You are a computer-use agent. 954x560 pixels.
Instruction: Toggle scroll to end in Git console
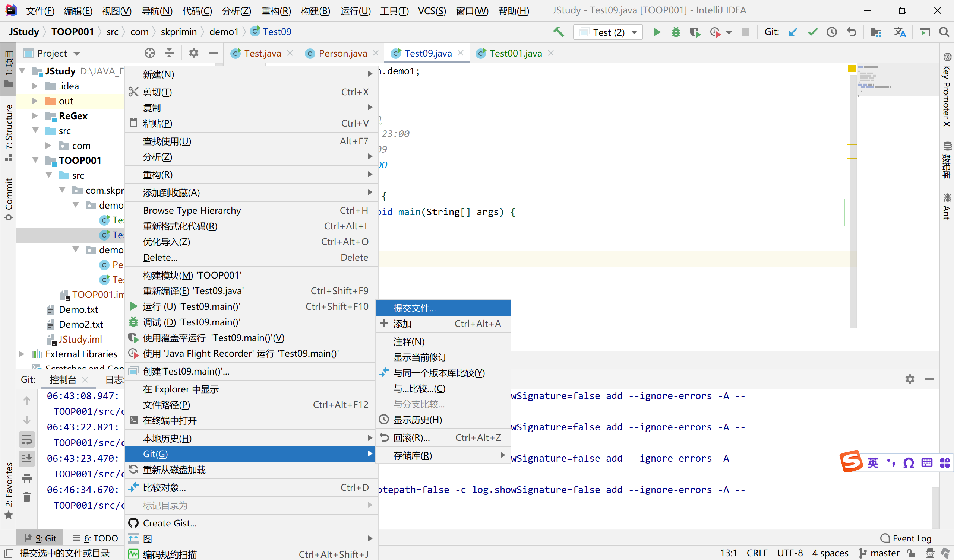click(x=27, y=459)
